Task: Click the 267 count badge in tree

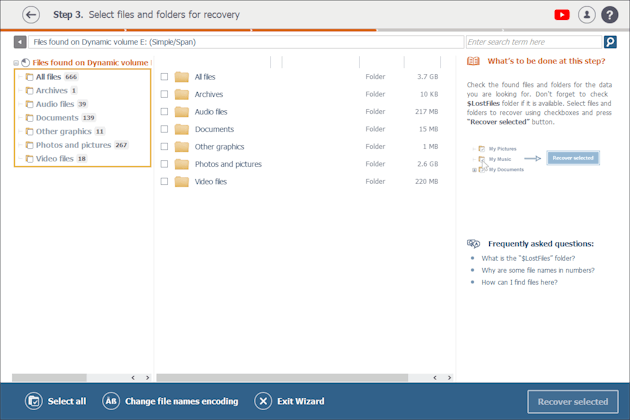Action: pyautogui.click(x=121, y=145)
